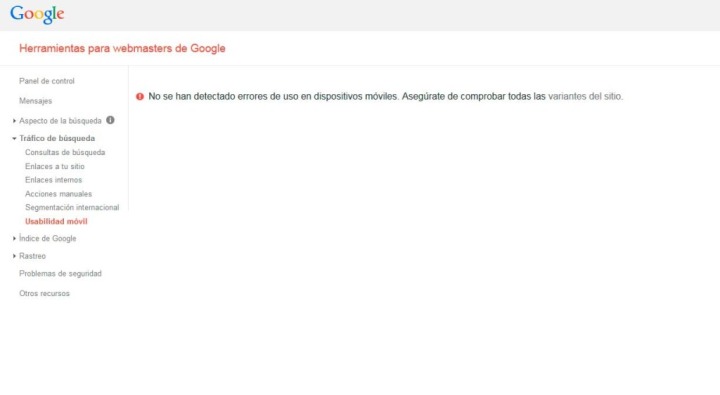This screenshot has height=395, width=720.
Task: Open Enlaces internos
Action: coord(54,180)
